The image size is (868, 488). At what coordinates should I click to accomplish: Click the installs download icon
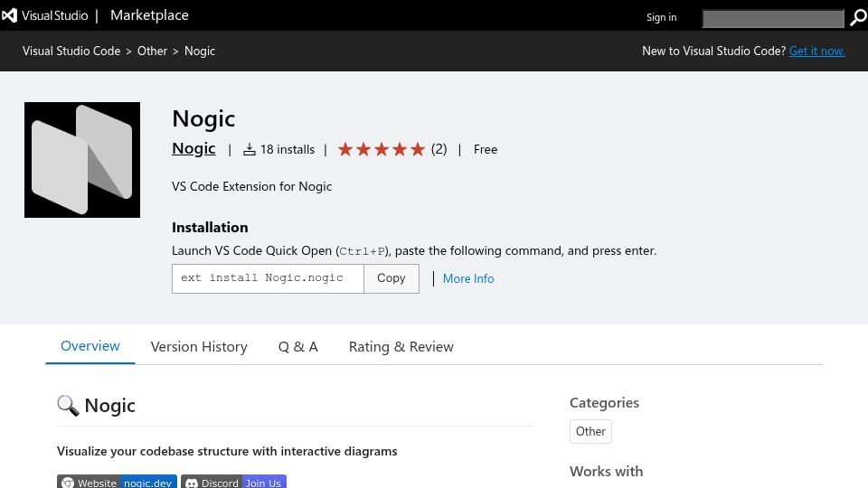pos(250,149)
